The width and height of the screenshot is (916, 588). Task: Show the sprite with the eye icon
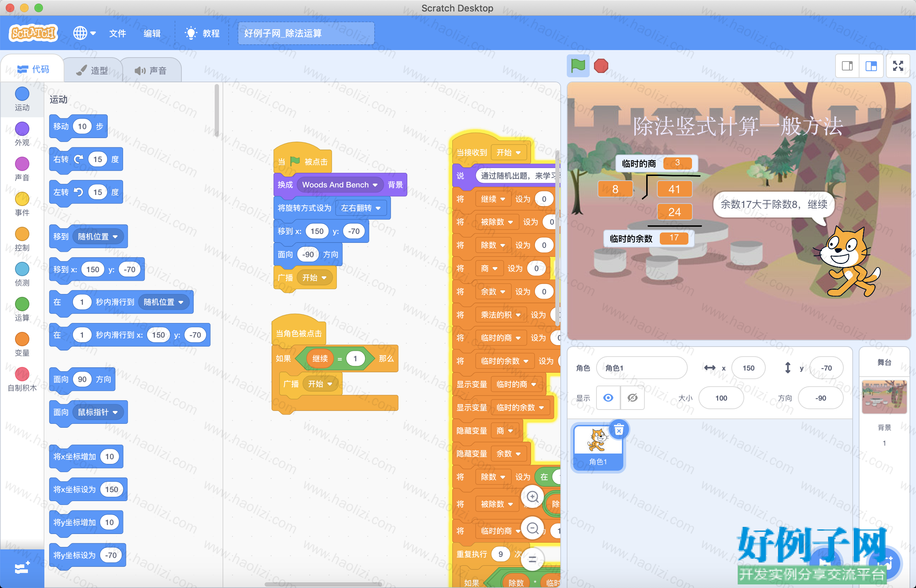coord(608,398)
